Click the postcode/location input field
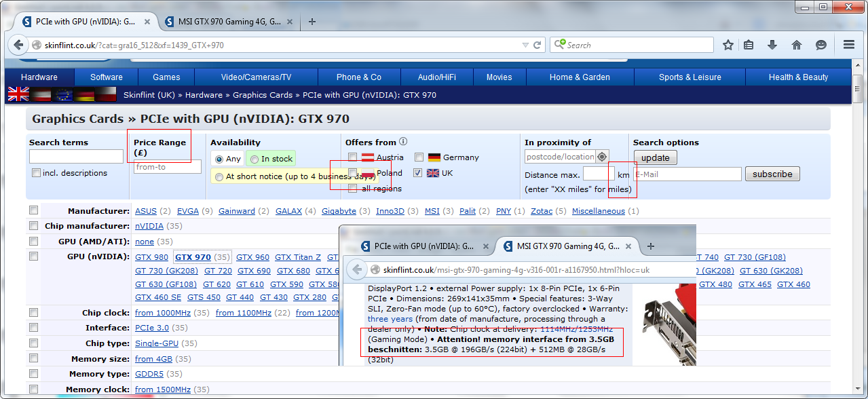This screenshot has width=868, height=399. [561, 157]
